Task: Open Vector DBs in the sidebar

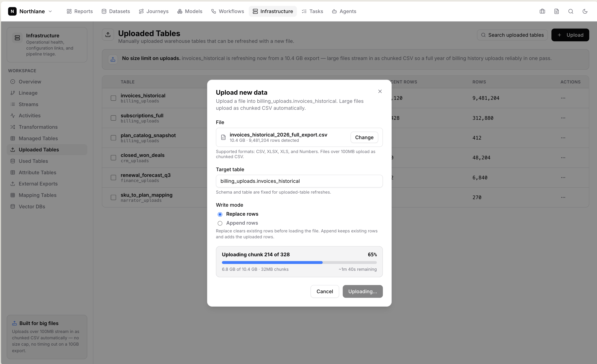Action: (x=47, y=206)
